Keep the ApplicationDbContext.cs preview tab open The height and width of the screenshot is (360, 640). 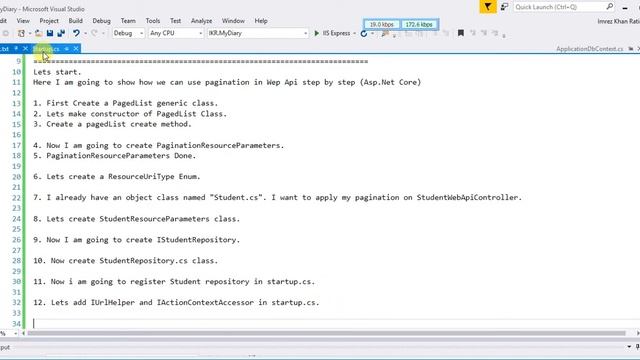tap(631, 49)
